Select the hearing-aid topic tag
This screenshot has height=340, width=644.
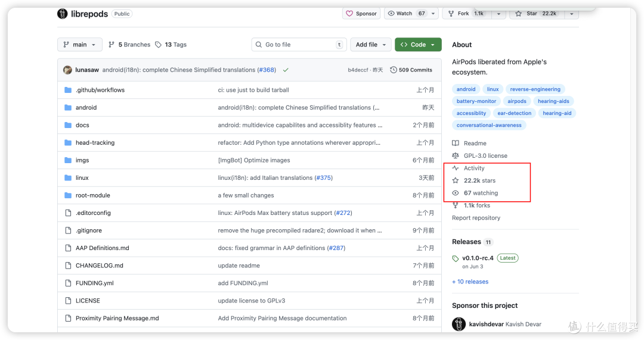pyautogui.click(x=557, y=113)
